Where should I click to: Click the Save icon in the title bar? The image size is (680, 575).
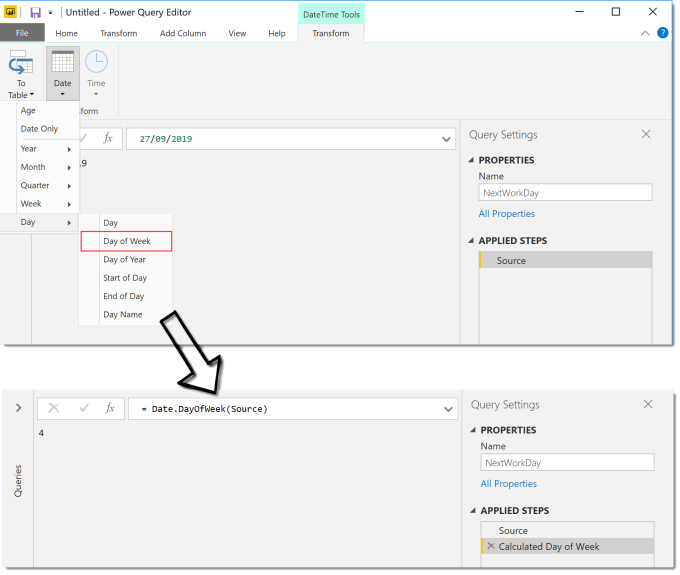36,12
